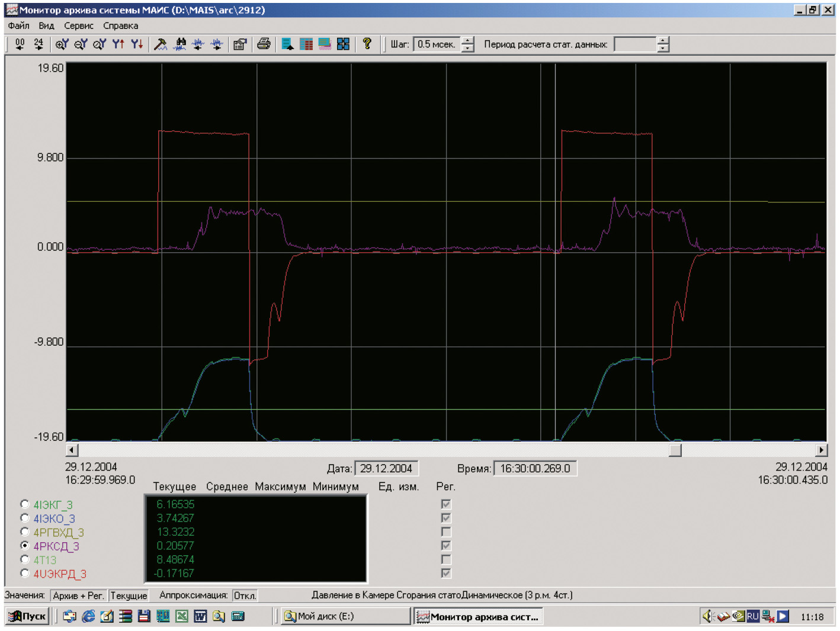The image size is (840, 631).
Task: Click the Шаг '0.5 мсек.' input field
Action: click(437, 44)
